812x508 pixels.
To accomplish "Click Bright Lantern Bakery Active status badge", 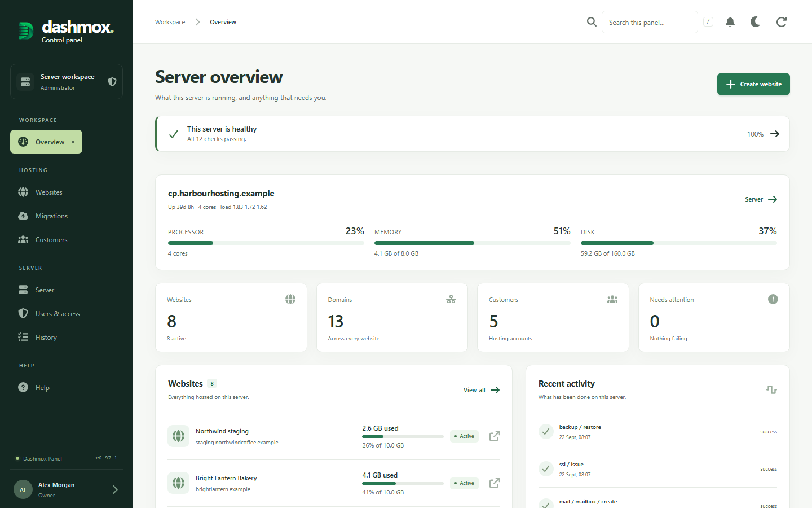I will (x=464, y=483).
